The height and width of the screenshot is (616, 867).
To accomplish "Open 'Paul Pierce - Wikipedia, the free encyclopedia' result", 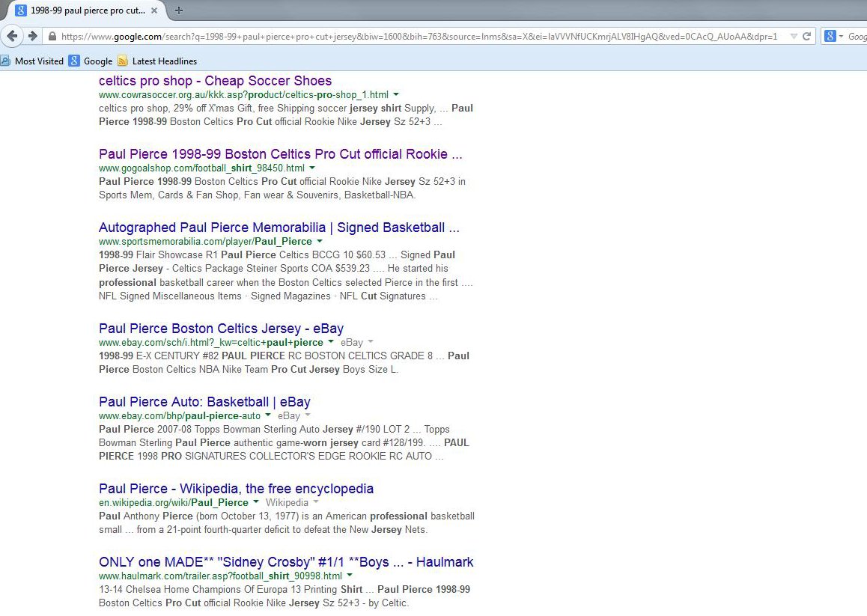I will (x=236, y=489).
